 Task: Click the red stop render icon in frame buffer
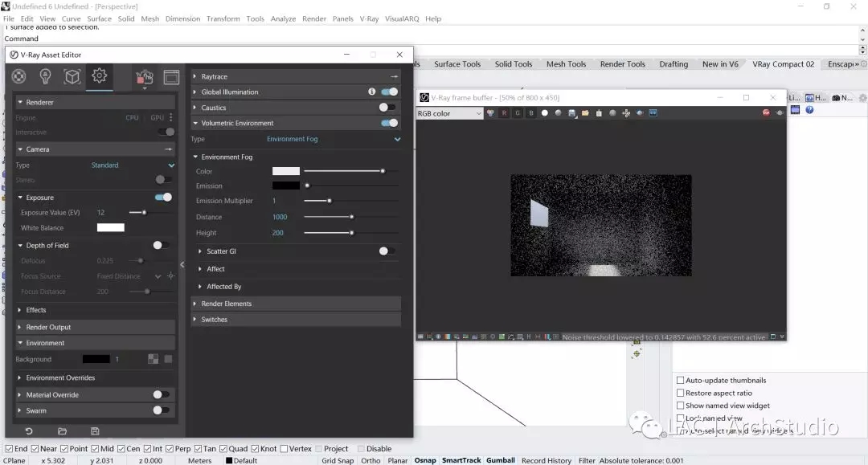[766, 112]
